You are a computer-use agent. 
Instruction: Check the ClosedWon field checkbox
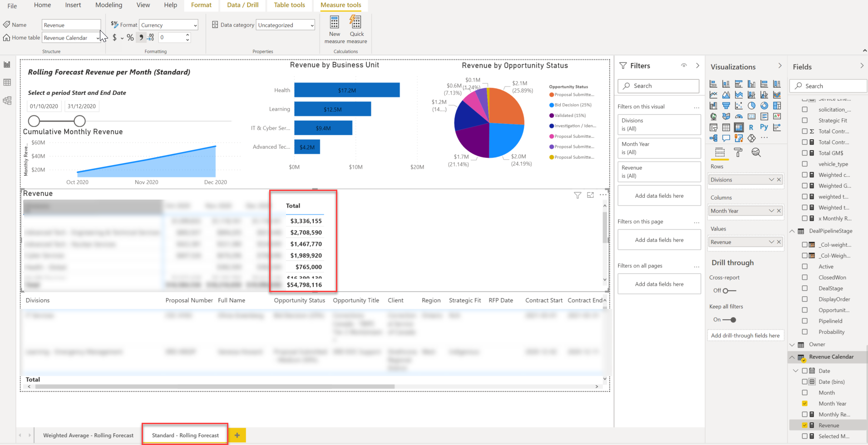[x=805, y=278]
